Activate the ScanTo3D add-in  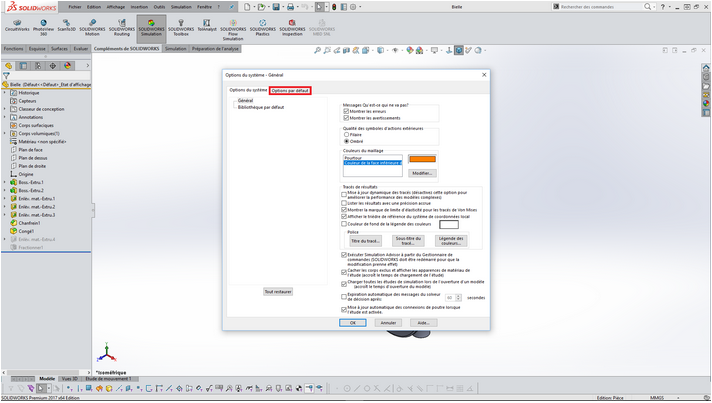point(66,25)
